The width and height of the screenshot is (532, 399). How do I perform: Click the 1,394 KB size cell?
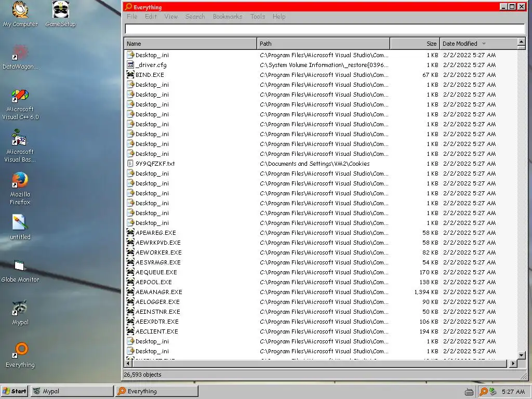(x=426, y=292)
